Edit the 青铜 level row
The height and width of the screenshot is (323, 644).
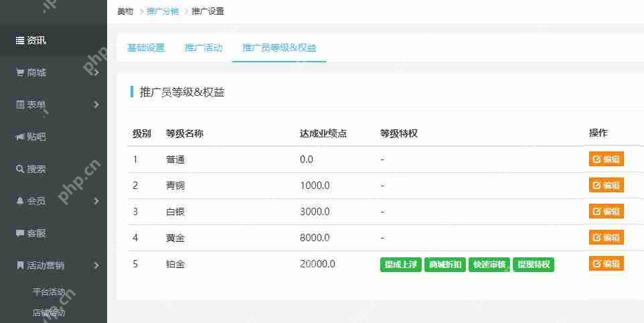[x=607, y=185]
